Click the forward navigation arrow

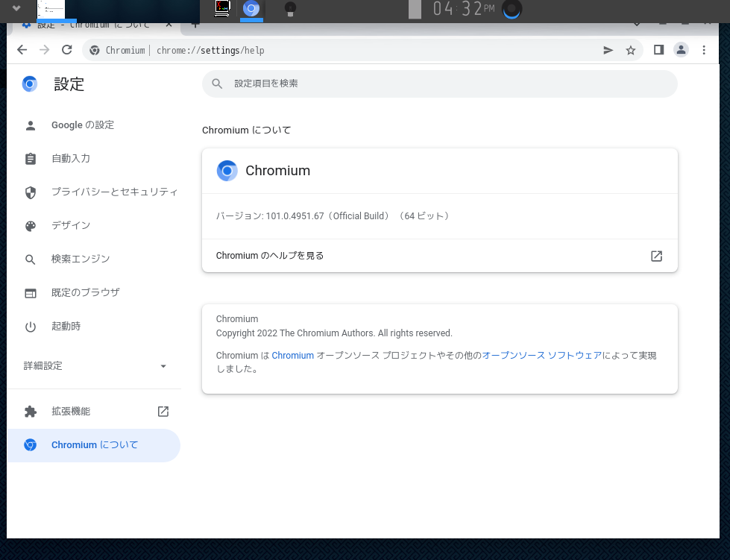(x=44, y=50)
